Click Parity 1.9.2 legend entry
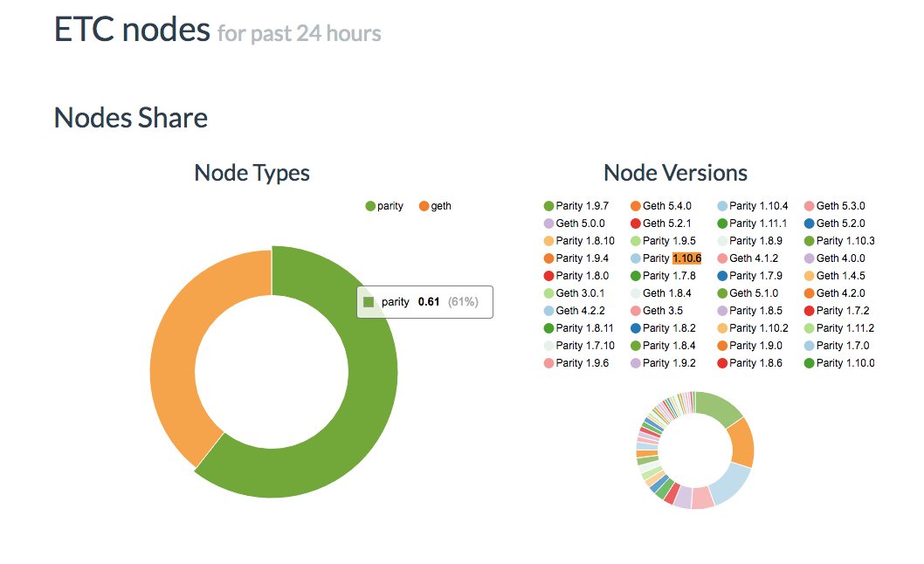The width and height of the screenshot is (924, 564). coord(663,363)
